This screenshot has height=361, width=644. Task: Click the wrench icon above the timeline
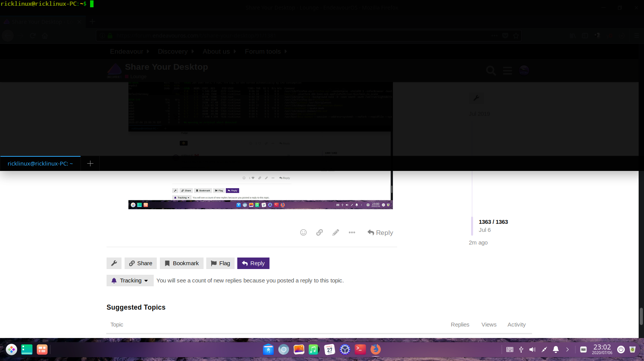pos(476,98)
